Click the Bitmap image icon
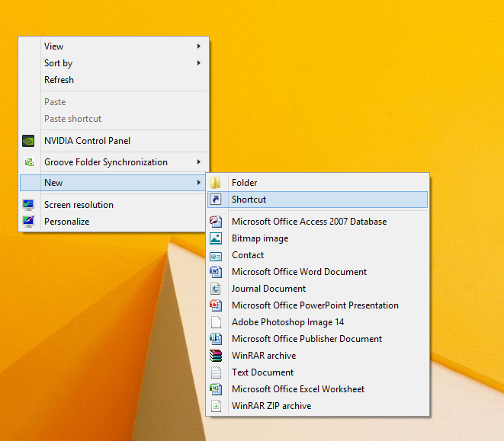Viewport: 504px width, 441px height. pyautogui.click(x=216, y=238)
